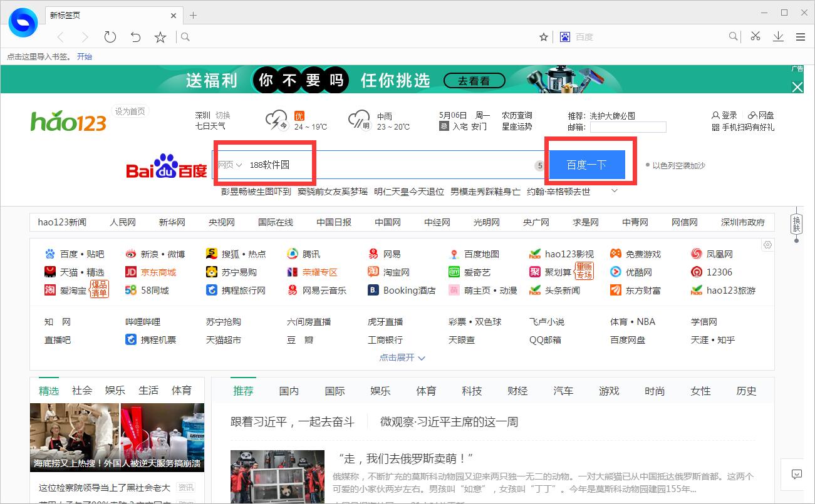Viewport: 815px width, 504px height.
Task: Close the top banner advertisement
Action: coord(797,88)
